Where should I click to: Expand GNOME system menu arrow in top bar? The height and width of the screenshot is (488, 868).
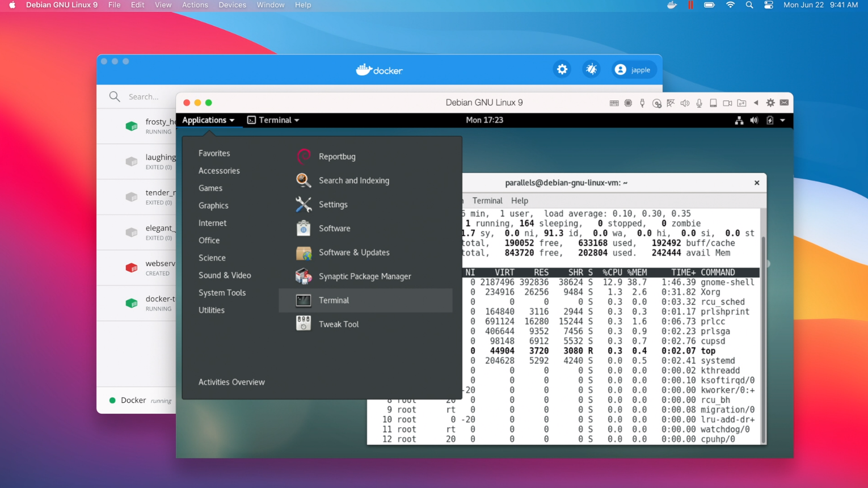click(x=783, y=120)
